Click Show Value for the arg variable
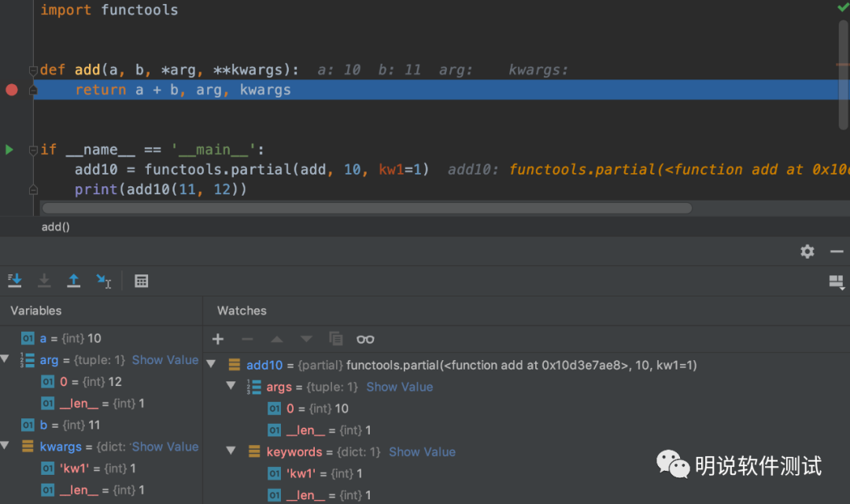The height and width of the screenshot is (504, 850). pos(165,360)
